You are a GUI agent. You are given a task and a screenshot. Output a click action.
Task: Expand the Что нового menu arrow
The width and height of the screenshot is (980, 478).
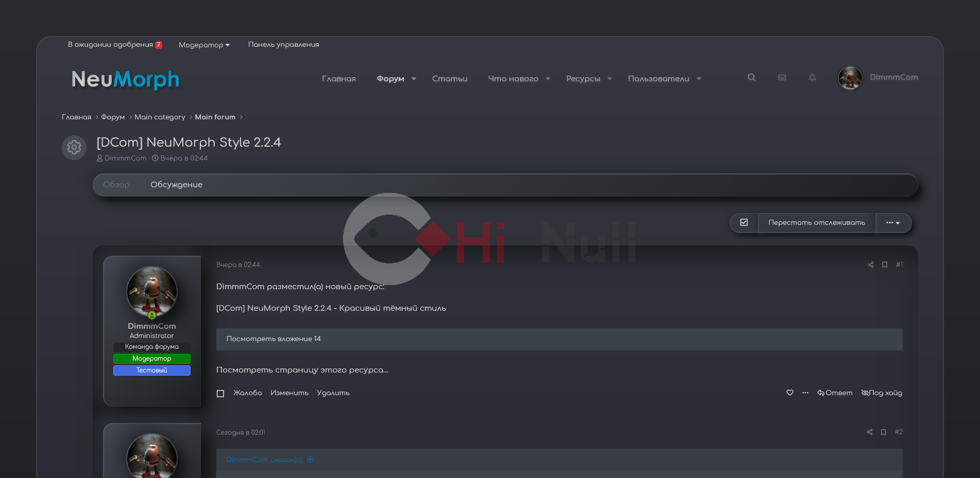(x=548, y=79)
